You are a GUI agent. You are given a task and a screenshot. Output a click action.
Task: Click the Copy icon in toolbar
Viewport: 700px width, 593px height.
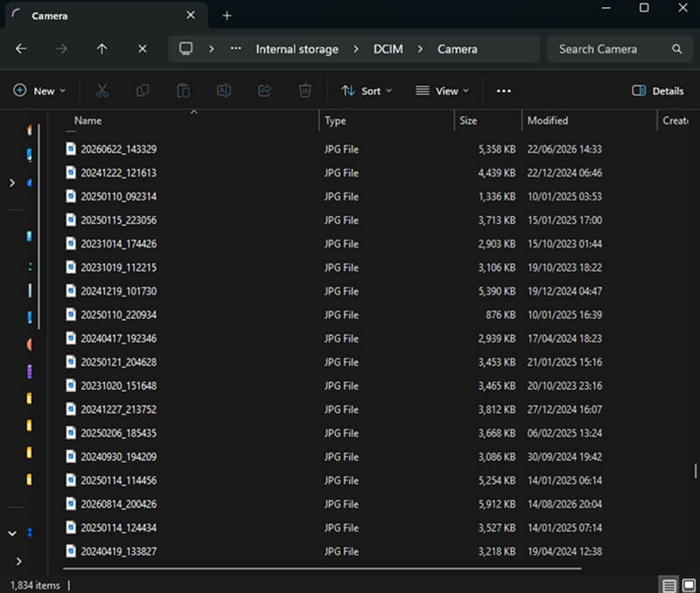(x=143, y=91)
